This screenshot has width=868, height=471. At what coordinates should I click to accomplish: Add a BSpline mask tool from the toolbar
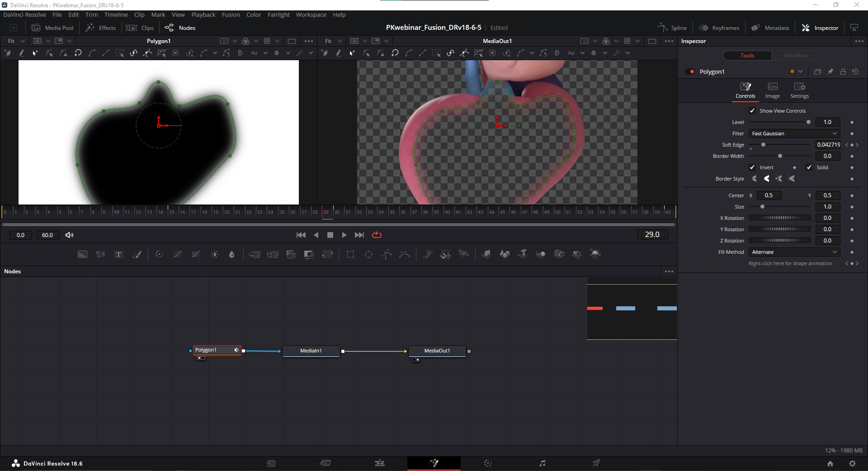coord(405,254)
